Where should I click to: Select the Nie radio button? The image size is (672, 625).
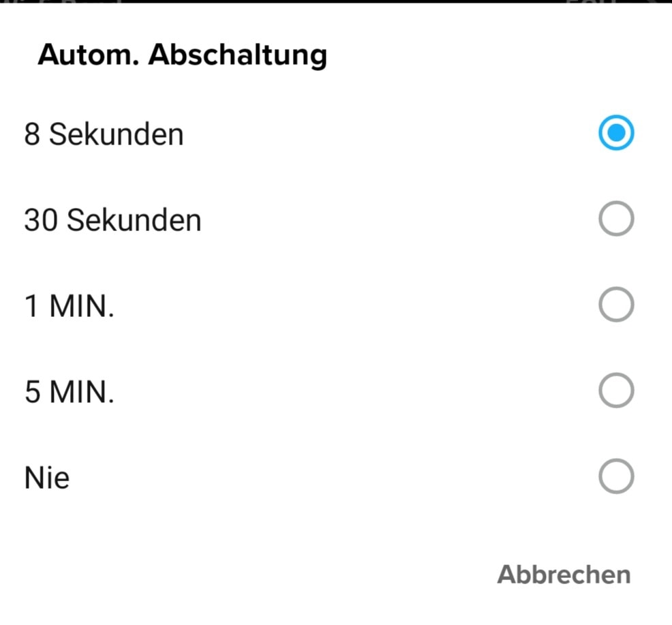[616, 477]
